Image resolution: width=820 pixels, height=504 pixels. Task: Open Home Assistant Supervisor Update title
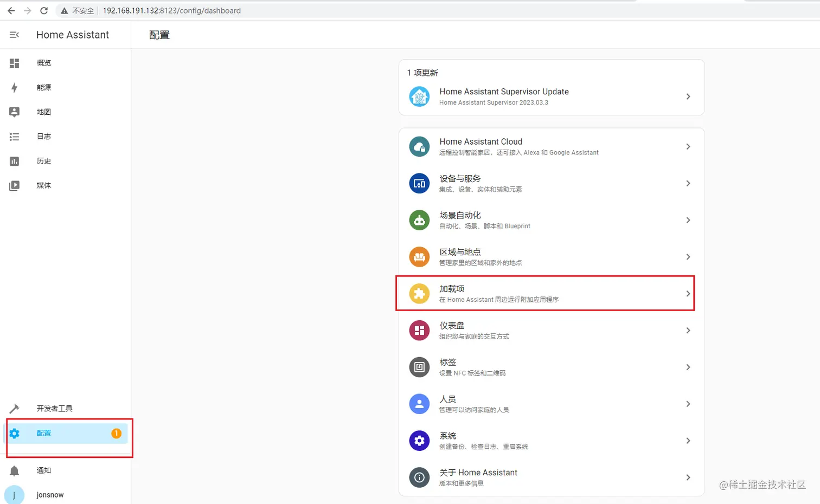(x=504, y=92)
